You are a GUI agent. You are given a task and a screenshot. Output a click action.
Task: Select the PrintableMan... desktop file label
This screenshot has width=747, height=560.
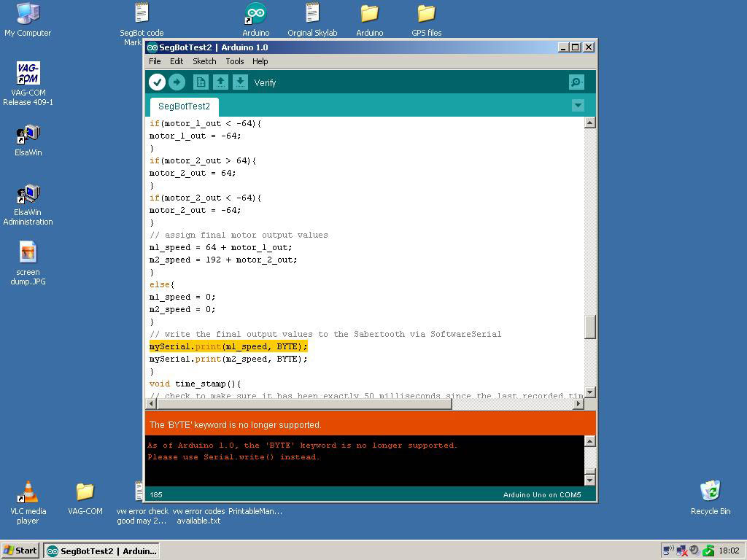pos(255,511)
